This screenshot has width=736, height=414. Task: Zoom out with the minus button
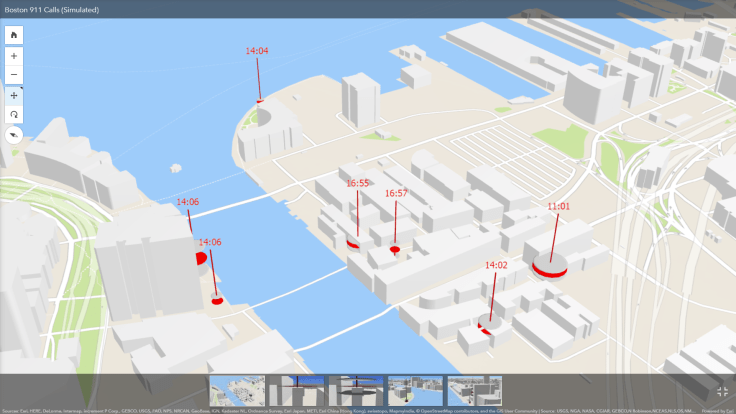tap(14, 75)
